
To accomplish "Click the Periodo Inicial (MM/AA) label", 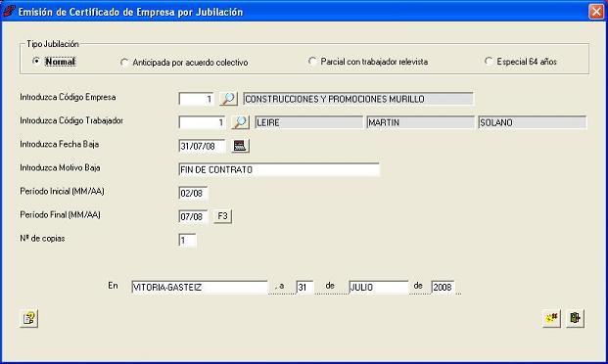I will click(62, 191).
